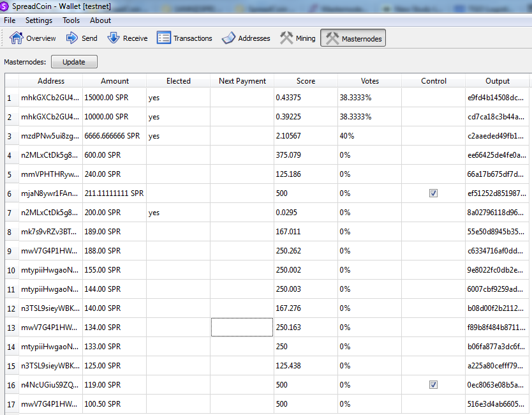Click the Overview house icon
Viewport: 532px width, 415px height.
pos(17,38)
